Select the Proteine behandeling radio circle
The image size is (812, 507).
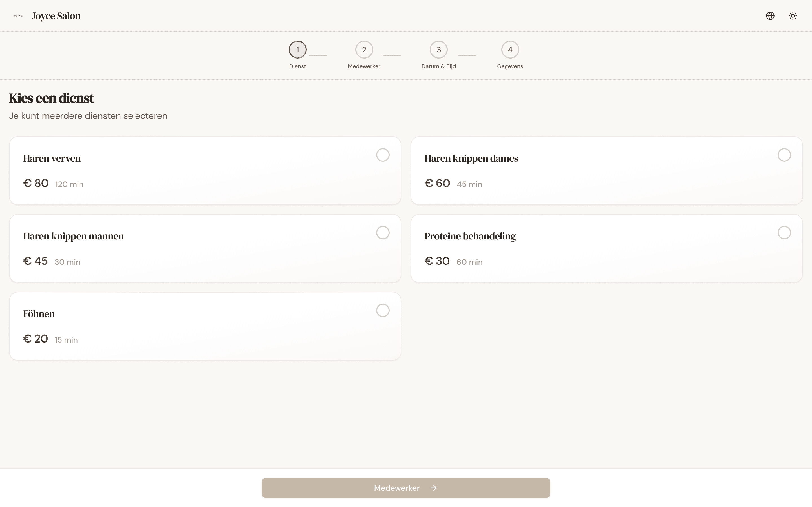pyautogui.click(x=784, y=233)
